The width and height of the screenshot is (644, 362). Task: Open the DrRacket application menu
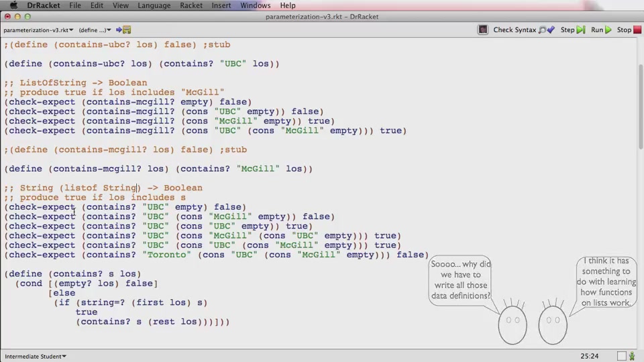pos(44,5)
